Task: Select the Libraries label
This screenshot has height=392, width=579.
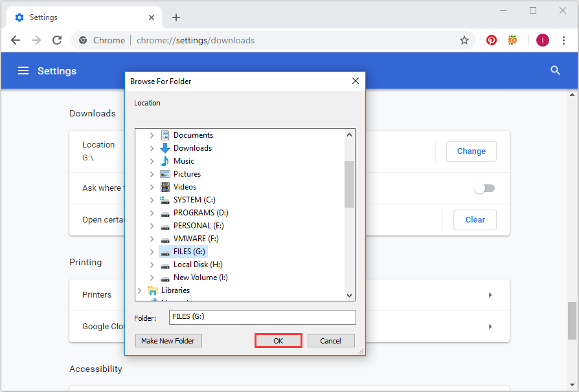Action: tap(176, 290)
